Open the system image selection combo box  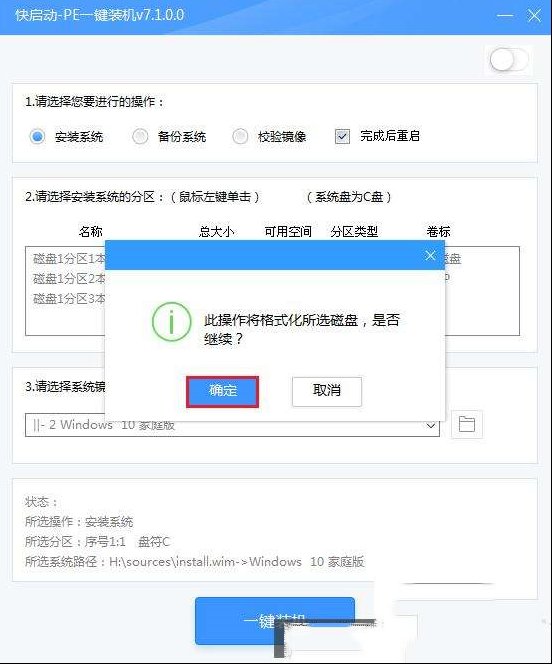232,425
